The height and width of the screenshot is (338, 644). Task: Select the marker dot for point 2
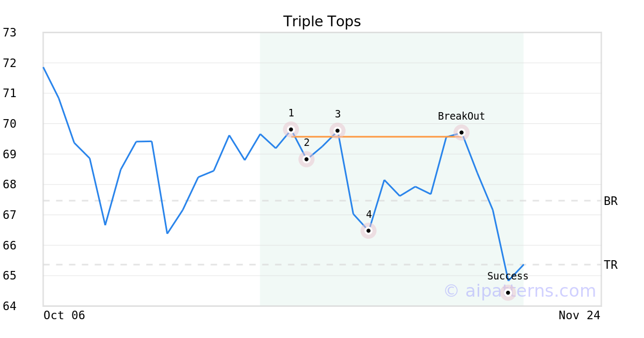coord(306,159)
